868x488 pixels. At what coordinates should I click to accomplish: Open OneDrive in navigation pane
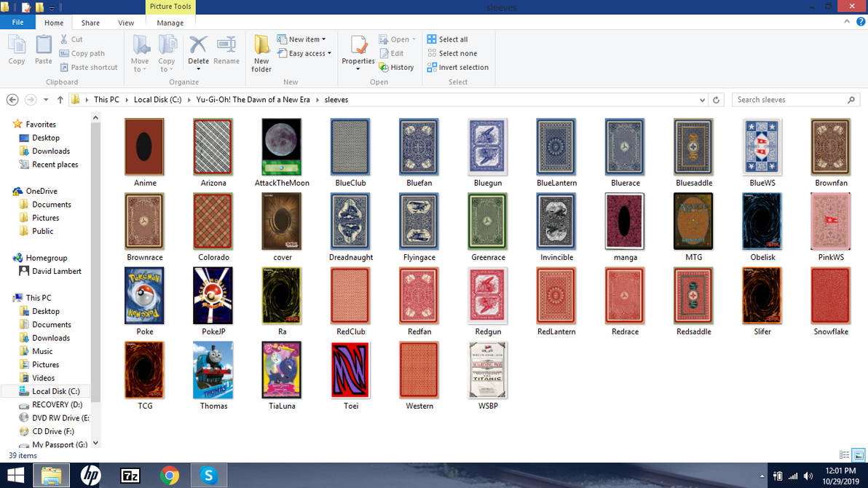coord(42,191)
